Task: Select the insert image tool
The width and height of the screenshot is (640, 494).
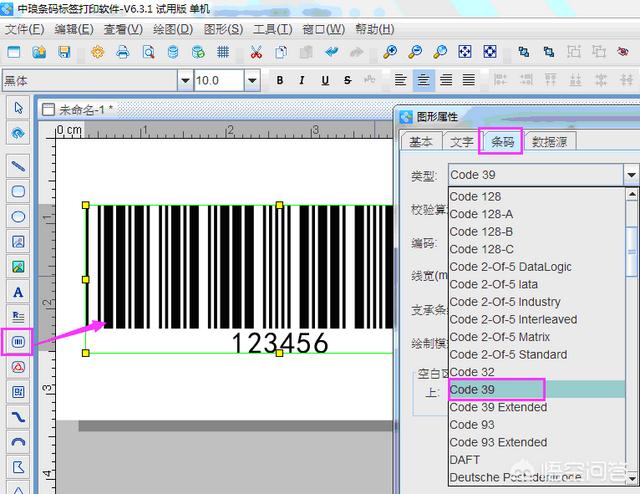Action: (18, 267)
